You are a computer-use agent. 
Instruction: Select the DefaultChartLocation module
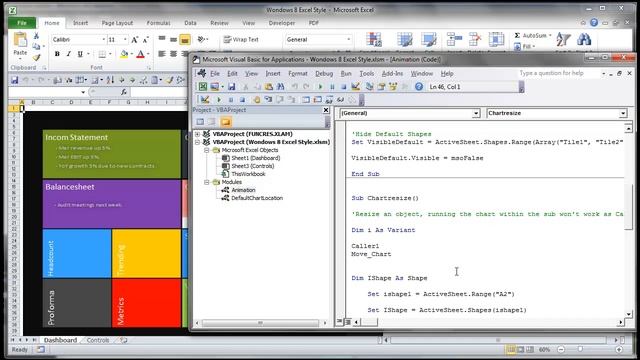pos(257,198)
